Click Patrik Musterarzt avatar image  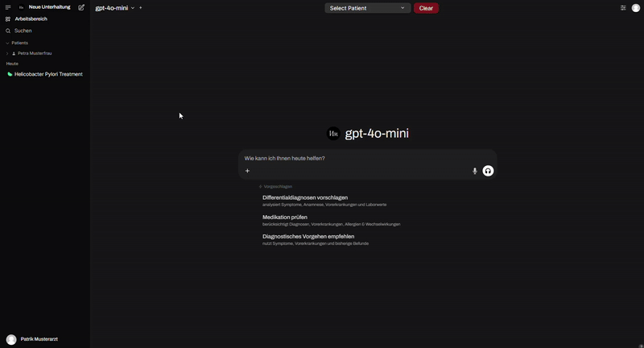coord(11,339)
